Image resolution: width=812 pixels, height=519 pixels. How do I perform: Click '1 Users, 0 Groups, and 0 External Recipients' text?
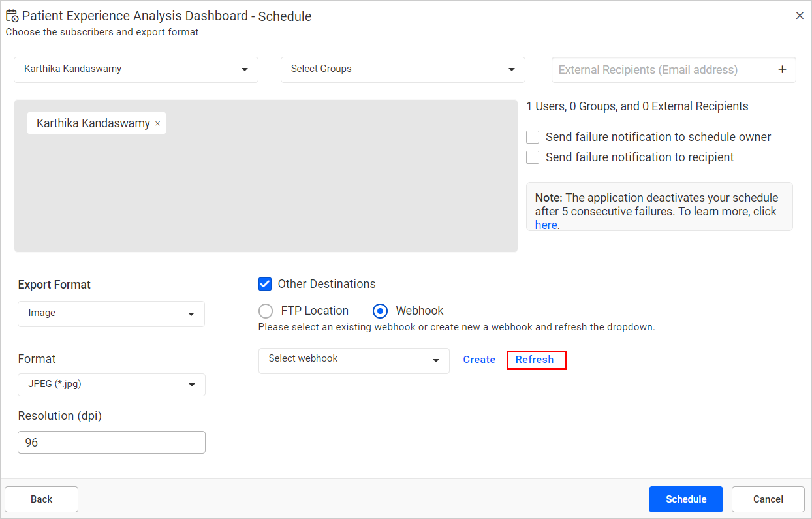point(637,106)
